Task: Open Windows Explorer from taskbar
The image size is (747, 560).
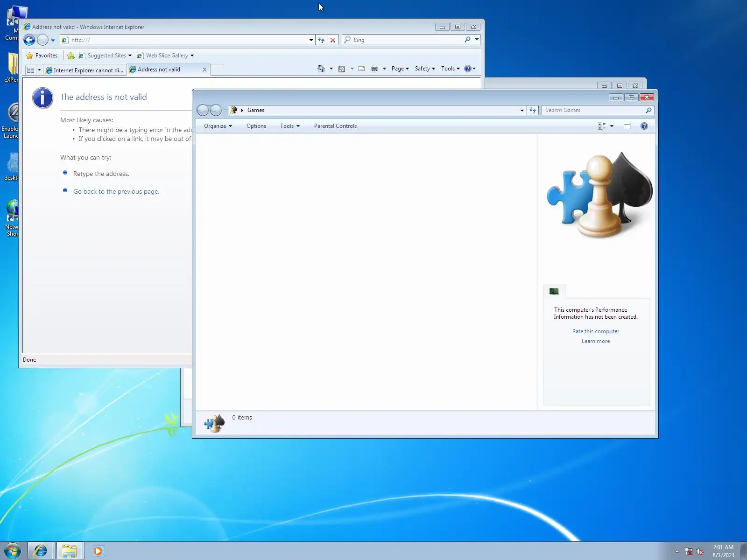Action: pyautogui.click(x=69, y=551)
